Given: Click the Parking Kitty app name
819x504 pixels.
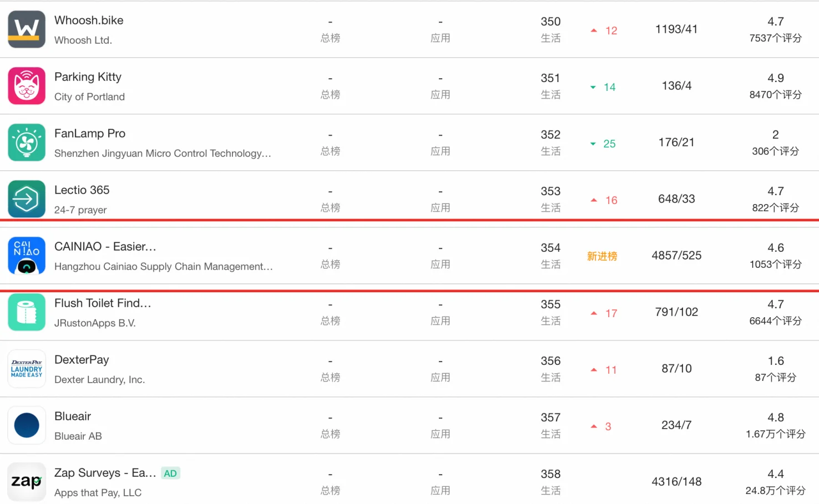Looking at the screenshot, I should point(88,77).
